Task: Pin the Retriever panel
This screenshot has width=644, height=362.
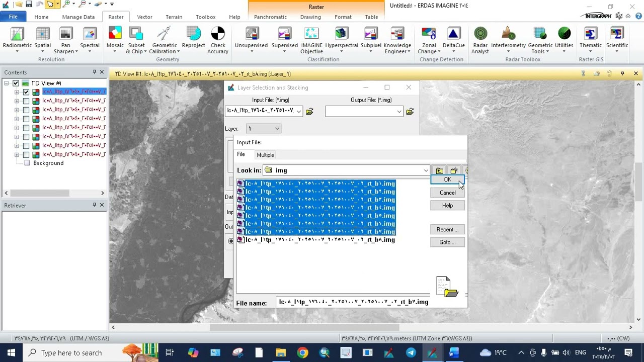Action: pyautogui.click(x=94, y=205)
